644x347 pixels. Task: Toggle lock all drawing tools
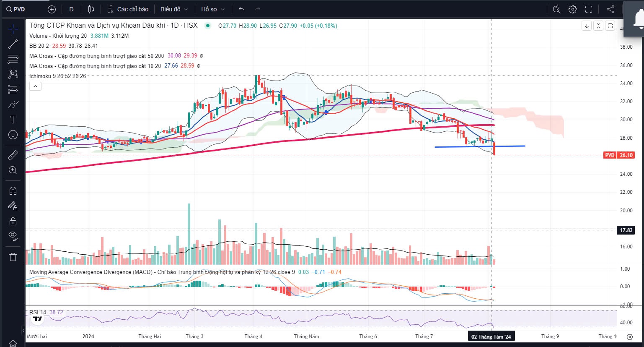point(13,221)
